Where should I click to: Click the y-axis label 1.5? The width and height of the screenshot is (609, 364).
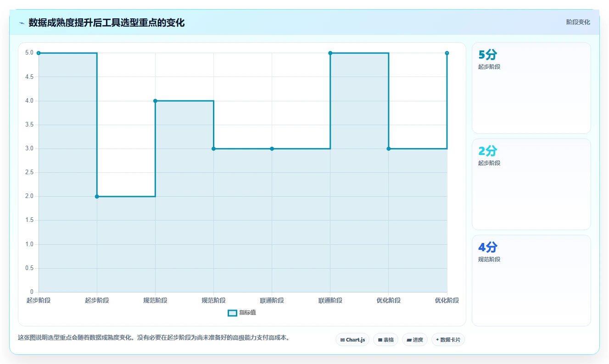click(x=29, y=221)
